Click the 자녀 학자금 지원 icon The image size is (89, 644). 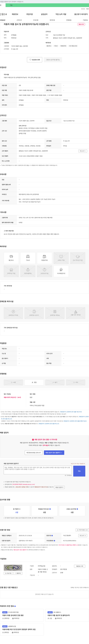(78, 258)
